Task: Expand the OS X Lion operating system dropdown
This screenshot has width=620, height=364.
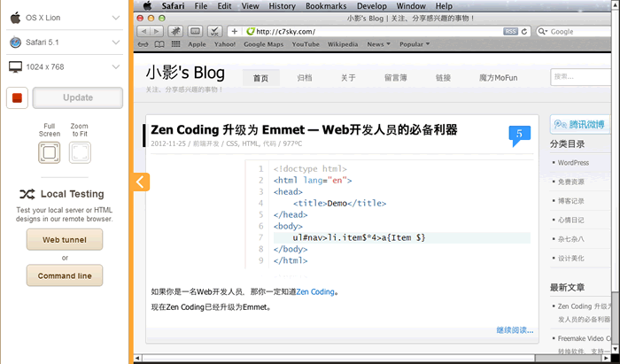Action: pyautogui.click(x=65, y=18)
